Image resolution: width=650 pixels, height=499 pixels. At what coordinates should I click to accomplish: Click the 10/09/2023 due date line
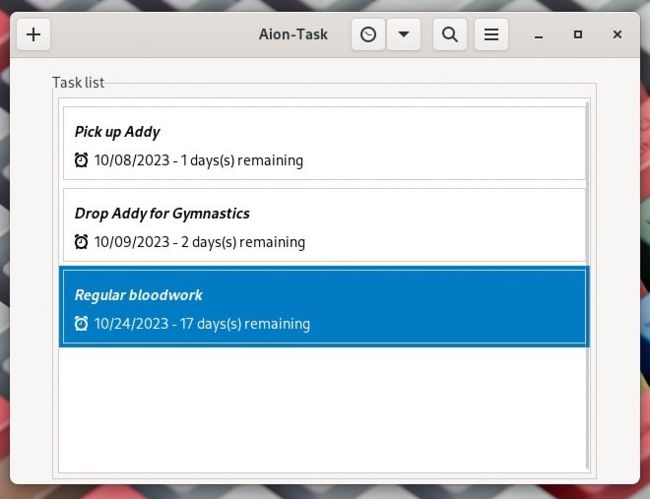point(199,242)
